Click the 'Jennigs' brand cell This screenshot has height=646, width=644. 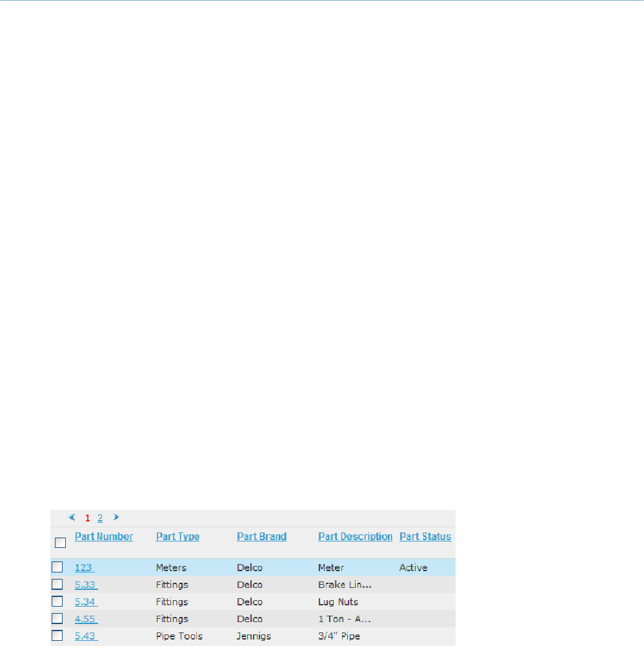(254, 636)
